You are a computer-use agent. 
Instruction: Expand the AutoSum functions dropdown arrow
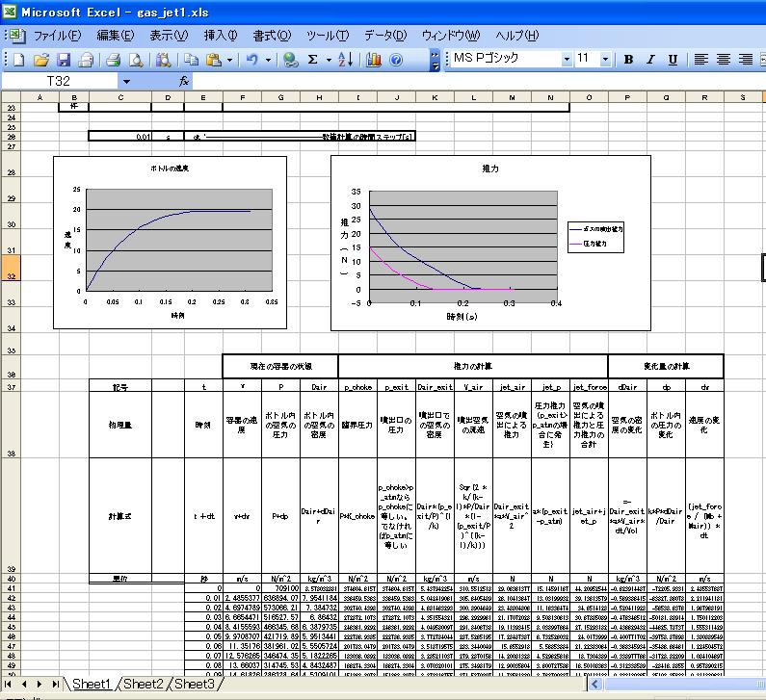coord(329,60)
